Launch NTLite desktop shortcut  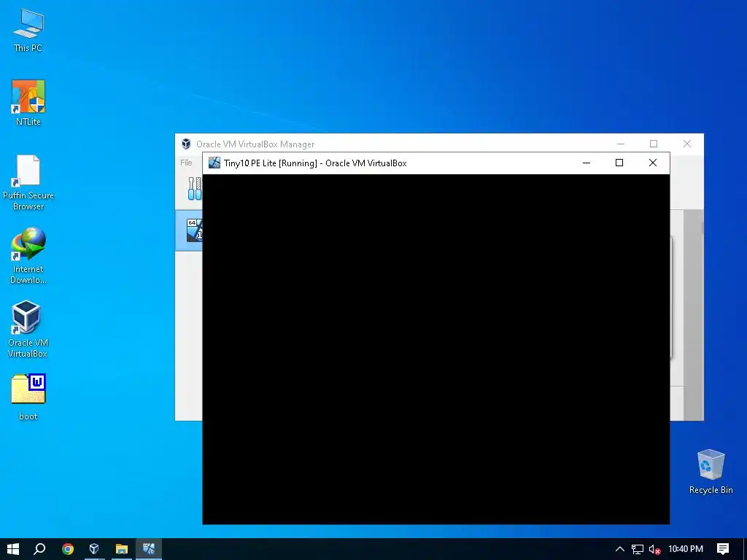[28, 103]
